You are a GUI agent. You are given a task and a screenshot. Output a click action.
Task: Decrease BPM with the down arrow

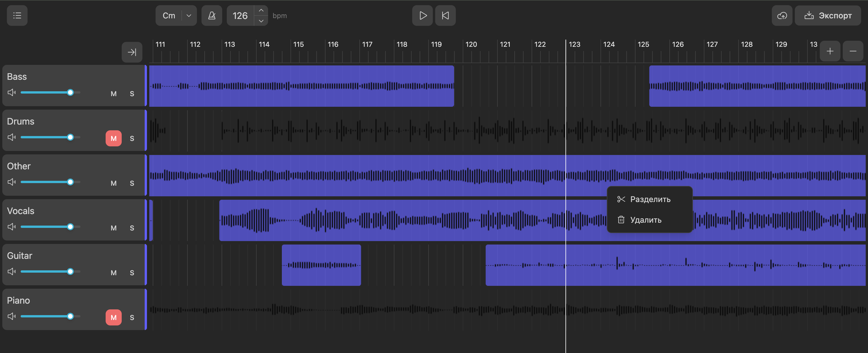[261, 21]
